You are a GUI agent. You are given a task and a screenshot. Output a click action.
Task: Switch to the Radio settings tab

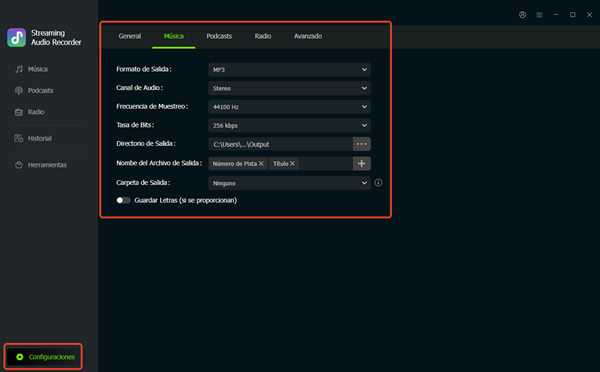(263, 36)
